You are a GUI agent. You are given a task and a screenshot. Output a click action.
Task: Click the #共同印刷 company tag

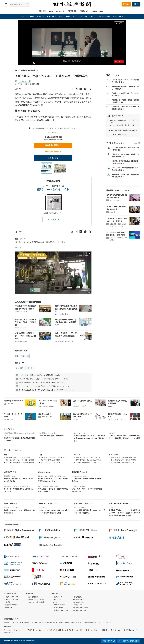coord(25,356)
